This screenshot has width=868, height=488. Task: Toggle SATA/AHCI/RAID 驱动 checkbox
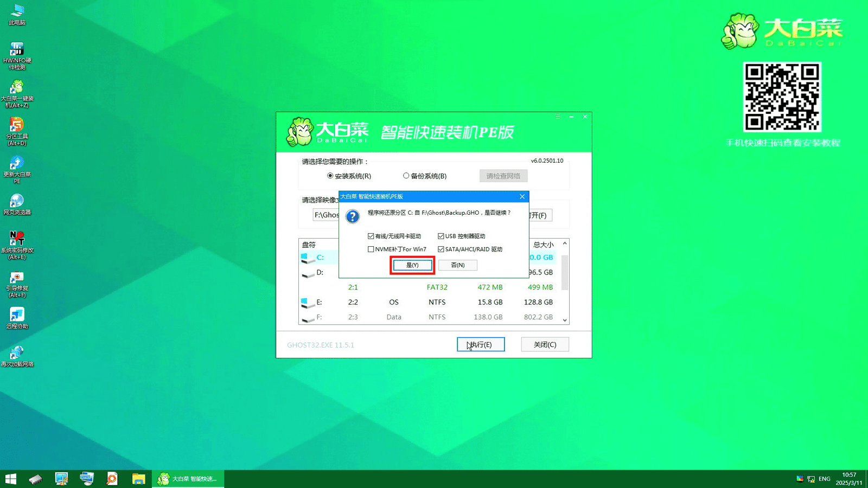pyautogui.click(x=441, y=249)
